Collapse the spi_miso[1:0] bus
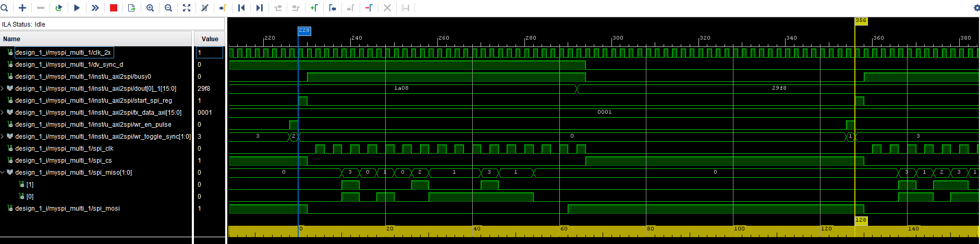 click(3, 173)
